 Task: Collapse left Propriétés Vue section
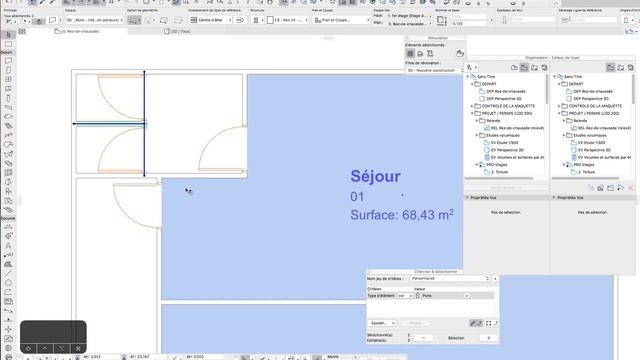tap(467, 198)
